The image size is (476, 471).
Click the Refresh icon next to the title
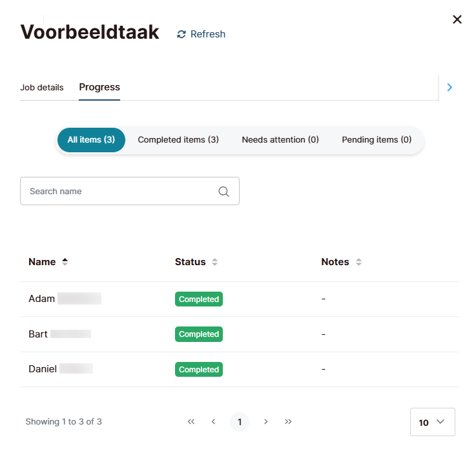click(x=181, y=34)
